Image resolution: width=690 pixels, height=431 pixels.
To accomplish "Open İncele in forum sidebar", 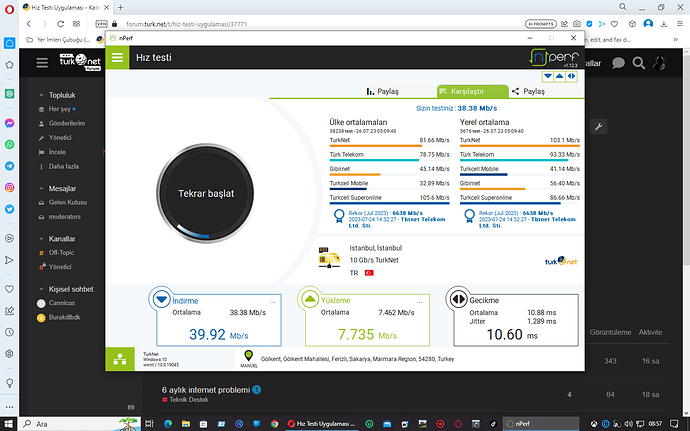I will click(52, 152).
